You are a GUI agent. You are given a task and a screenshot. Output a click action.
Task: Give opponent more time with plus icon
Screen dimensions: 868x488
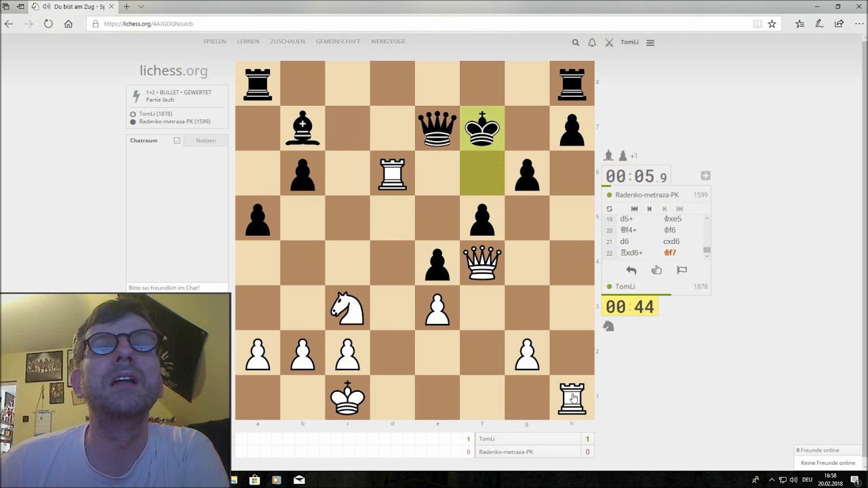[x=705, y=176]
